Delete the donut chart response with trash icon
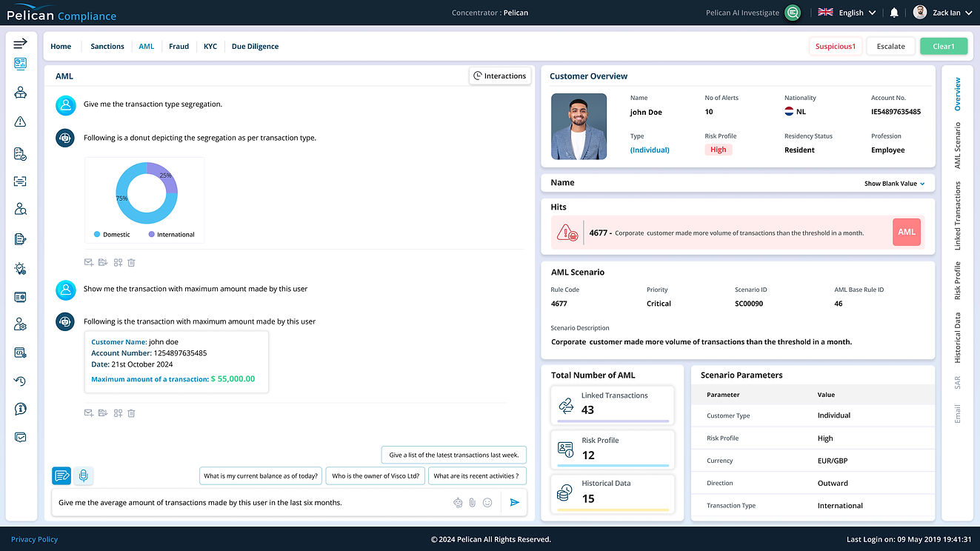The image size is (980, 551). pos(131,262)
